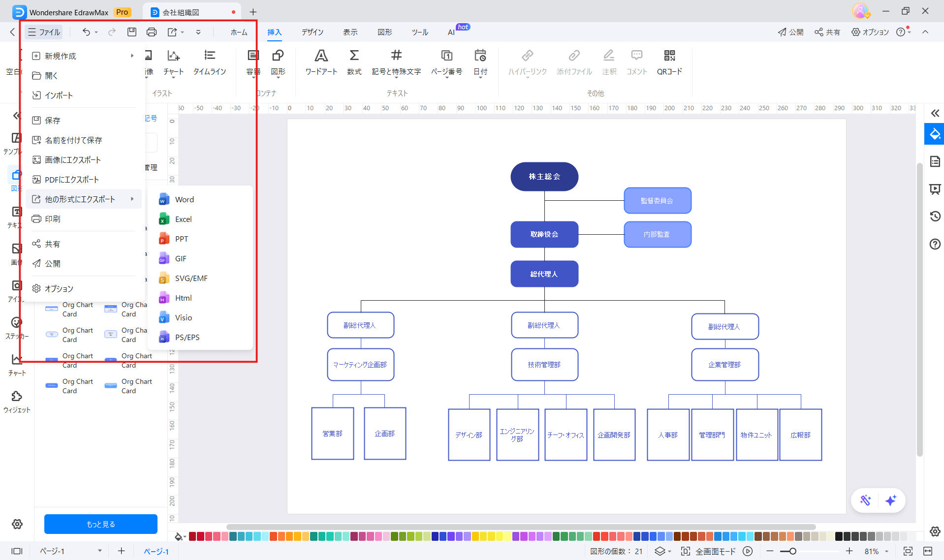Open the undo history dropdown arrow
The image size is (944, 560).
[x=96, y=32]
